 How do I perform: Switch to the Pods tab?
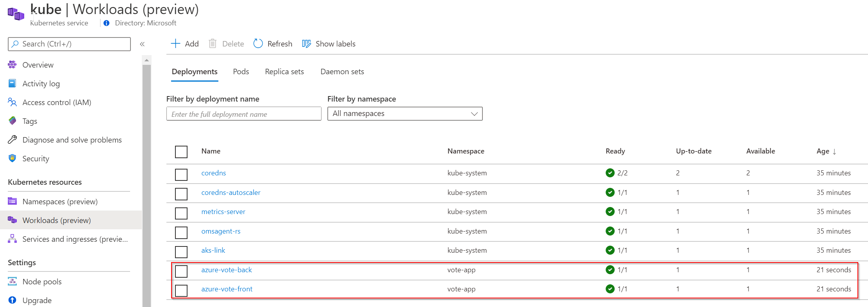(241, 71)
